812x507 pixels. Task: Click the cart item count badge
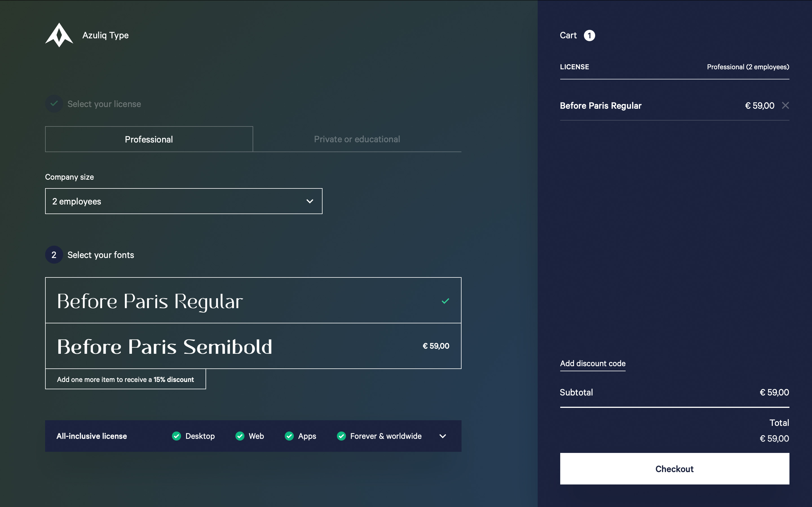point(589,35)
